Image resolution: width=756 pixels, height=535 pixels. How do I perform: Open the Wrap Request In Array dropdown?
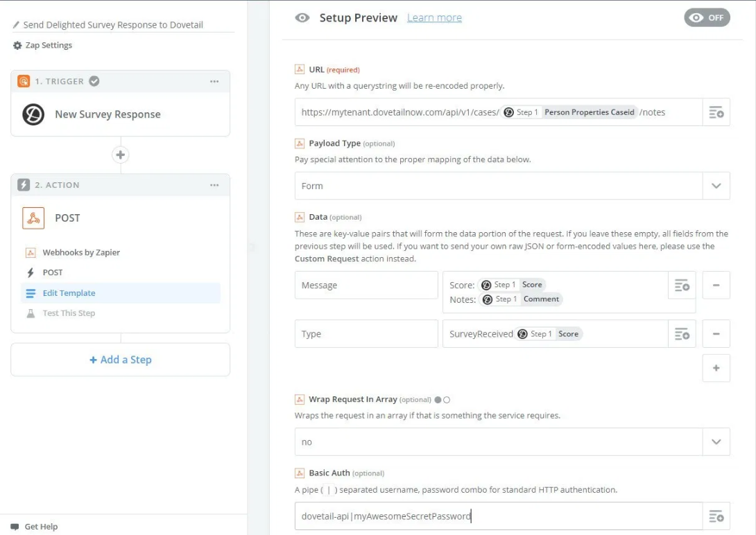point(716,442)
